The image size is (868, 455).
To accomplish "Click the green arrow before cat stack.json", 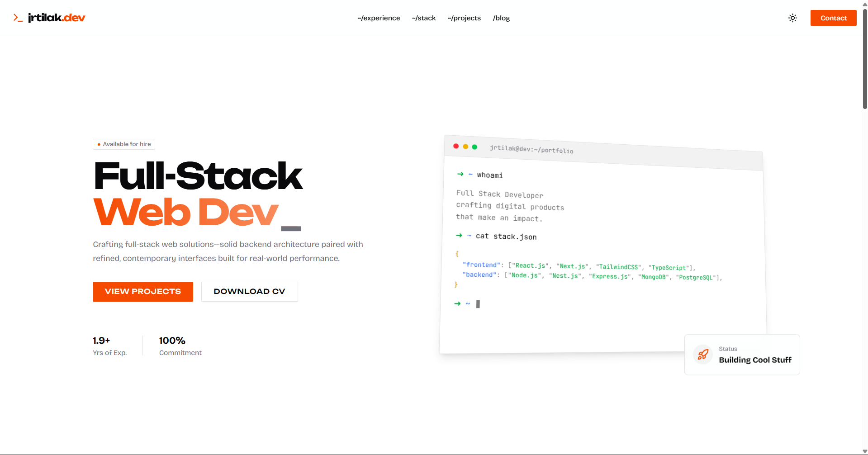I will pos(459,235).
